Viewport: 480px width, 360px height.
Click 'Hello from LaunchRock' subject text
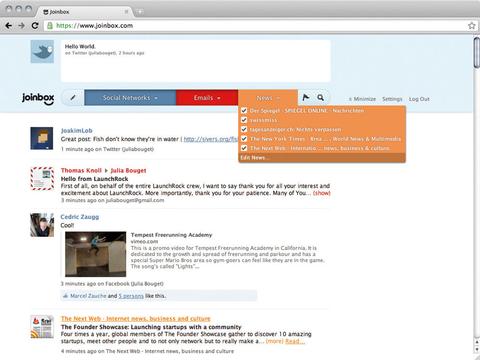94,179
